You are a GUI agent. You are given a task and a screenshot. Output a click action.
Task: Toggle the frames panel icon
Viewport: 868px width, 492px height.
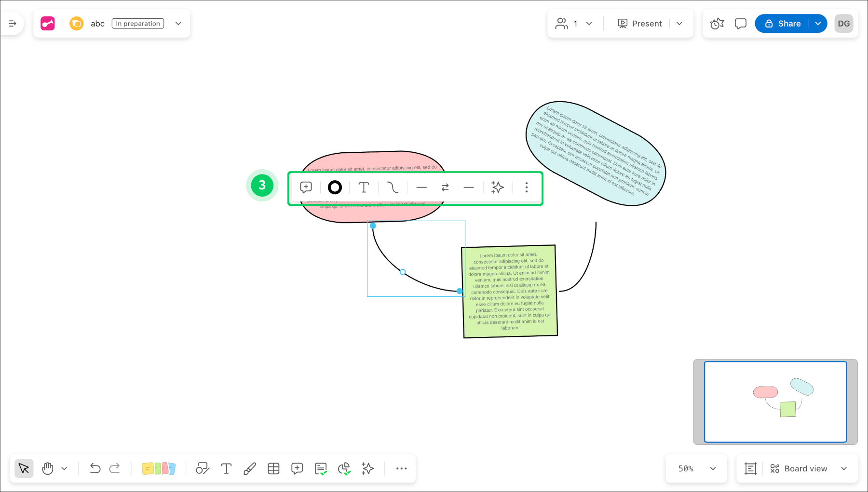click(750, 468)
